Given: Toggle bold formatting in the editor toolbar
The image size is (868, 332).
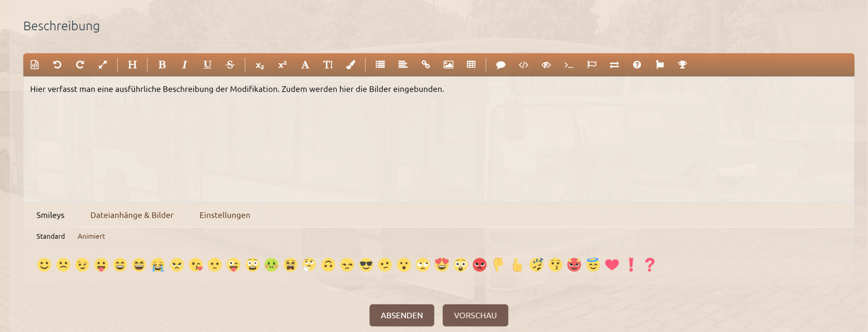Looking at the screenshot, I should pos(162,65).
